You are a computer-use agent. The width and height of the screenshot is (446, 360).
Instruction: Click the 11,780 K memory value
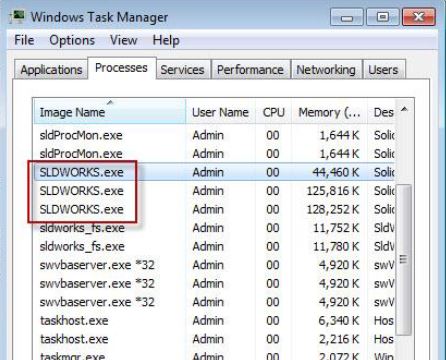336,247
